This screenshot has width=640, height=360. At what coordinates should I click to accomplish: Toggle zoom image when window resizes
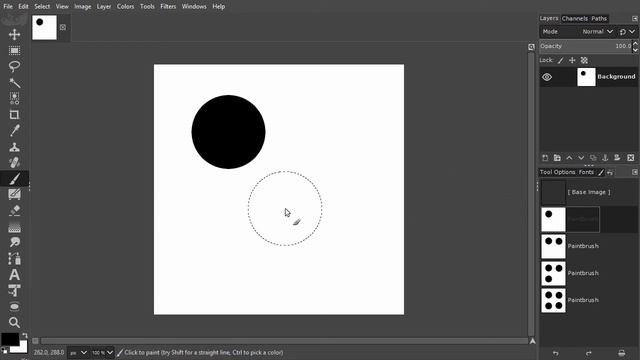531,47
